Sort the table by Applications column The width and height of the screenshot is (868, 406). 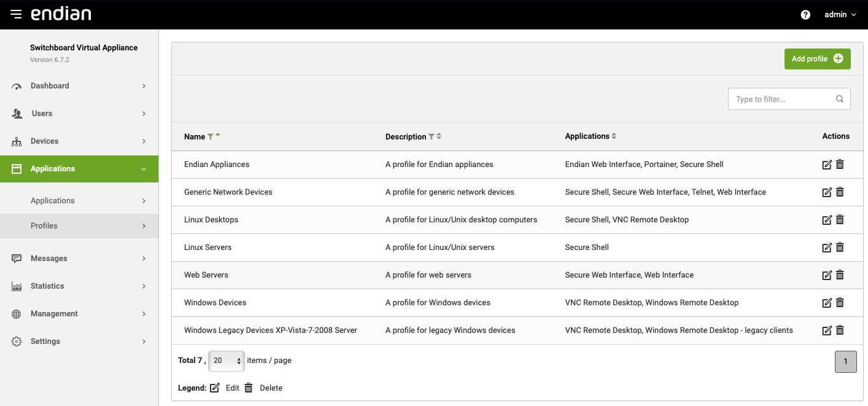click(614, 136)
